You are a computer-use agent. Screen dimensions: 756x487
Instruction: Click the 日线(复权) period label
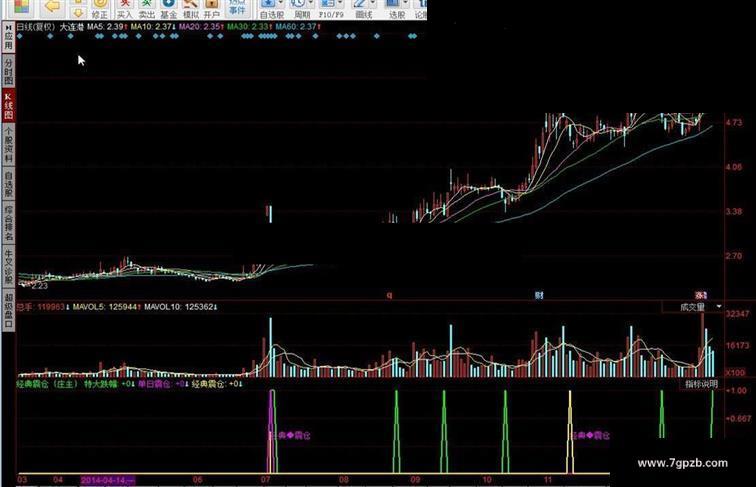click(36, 27)
